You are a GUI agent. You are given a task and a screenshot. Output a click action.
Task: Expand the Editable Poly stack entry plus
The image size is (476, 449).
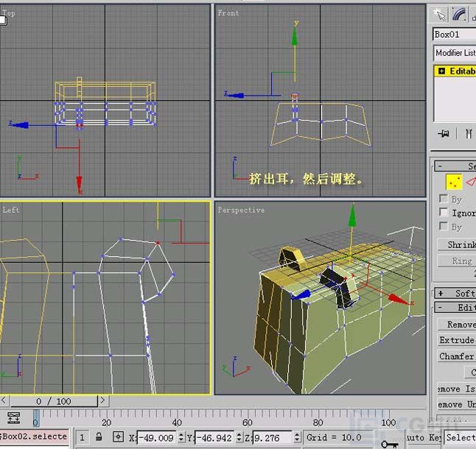(441, 71)
